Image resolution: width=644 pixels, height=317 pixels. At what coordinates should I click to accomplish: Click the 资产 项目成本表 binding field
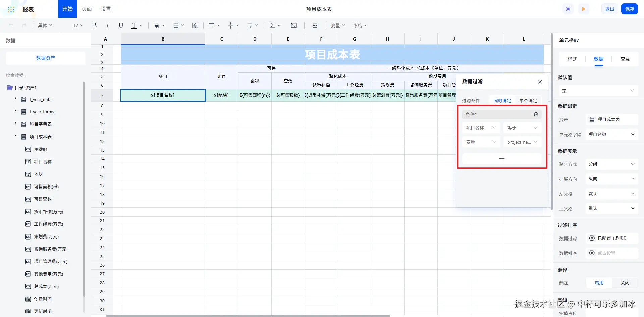(x=612, y=119)
